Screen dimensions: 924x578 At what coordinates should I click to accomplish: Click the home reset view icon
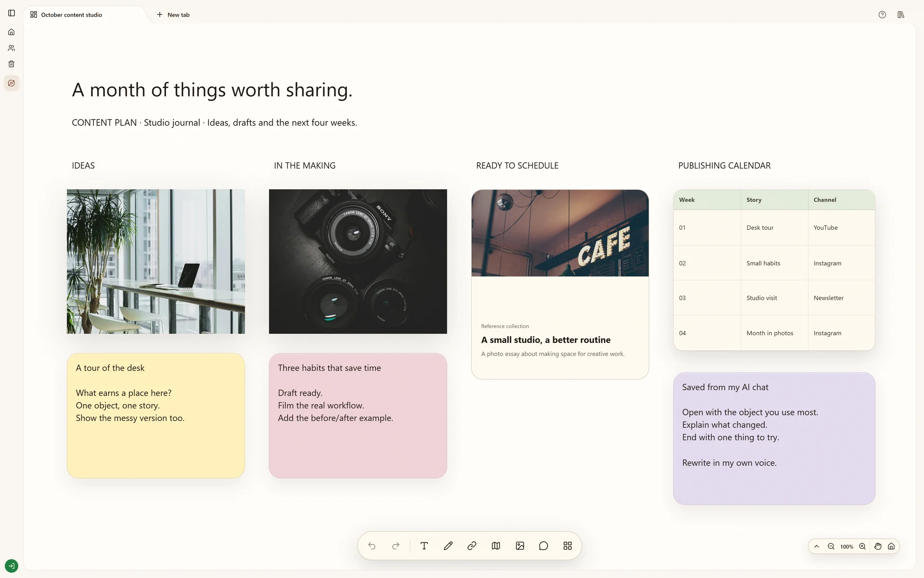[891, 546]
